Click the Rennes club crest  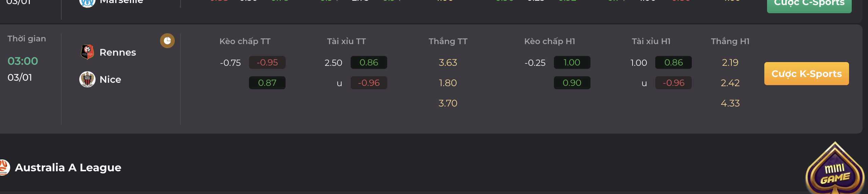coord(87,52)
